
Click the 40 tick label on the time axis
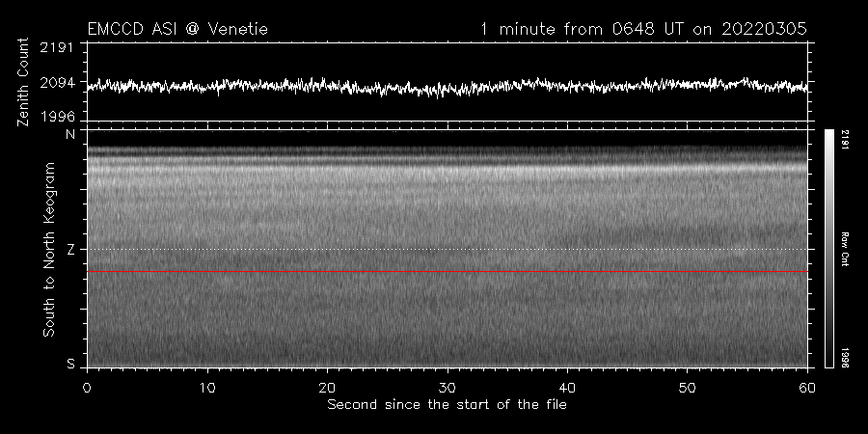567,388
